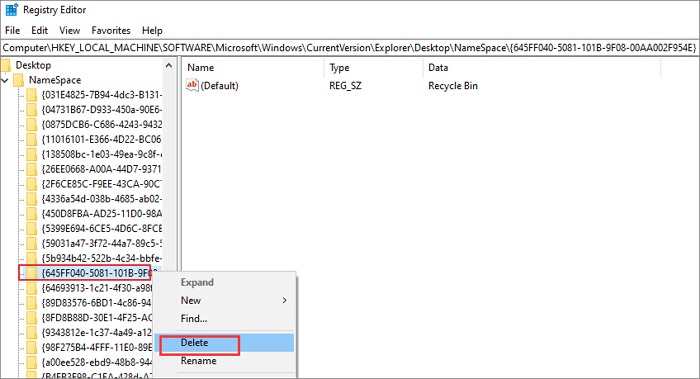
Task: Click folder icon of {98F275B4-4FFF-11E0 key
Action: click(x=31, y=348)
